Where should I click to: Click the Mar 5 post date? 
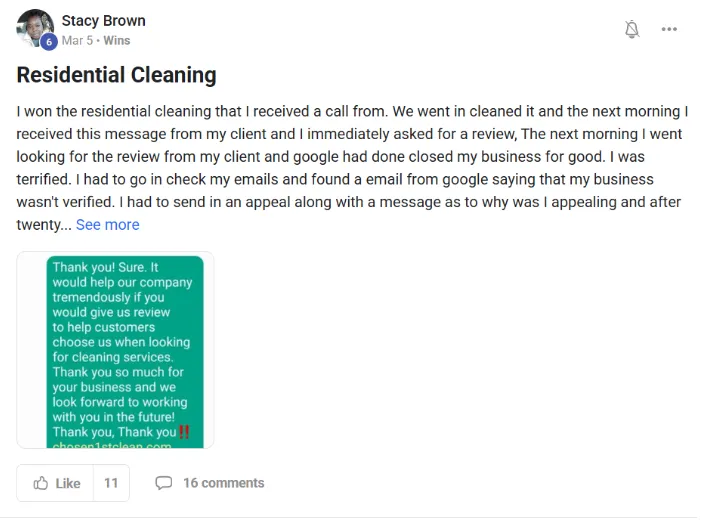(x=77, y=40)
